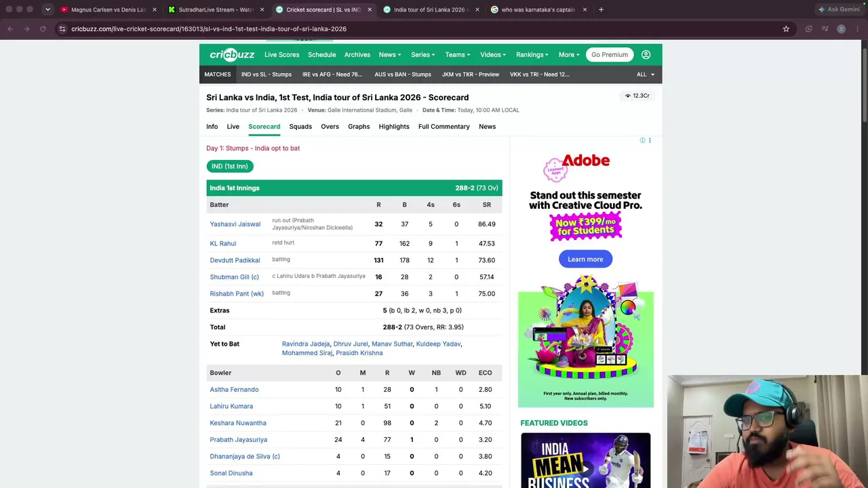Switch to Magnus Carlsen vs Denis tab
The width and height of the screenshot is (868, 488).
104,9
